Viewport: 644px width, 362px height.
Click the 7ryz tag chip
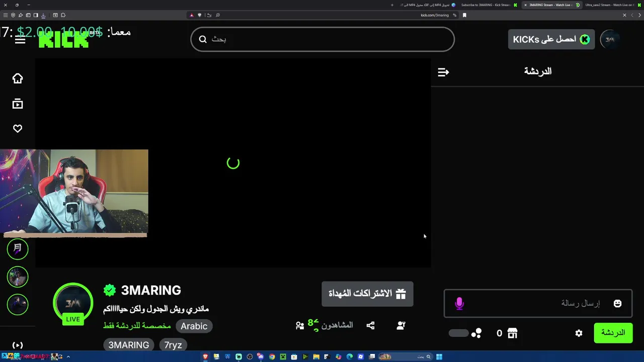[x=173, y=345]
